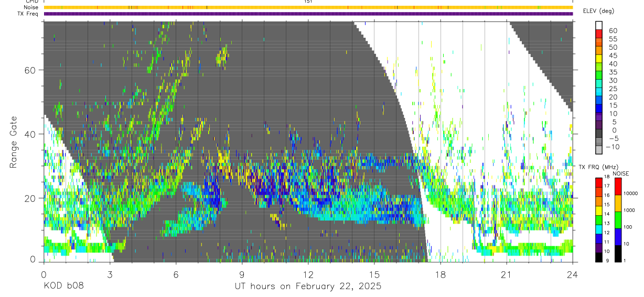The width and height of the screenshot is (644, 297).
Task: Click the x-axis tick label '6'
Action: pos(176,274)
